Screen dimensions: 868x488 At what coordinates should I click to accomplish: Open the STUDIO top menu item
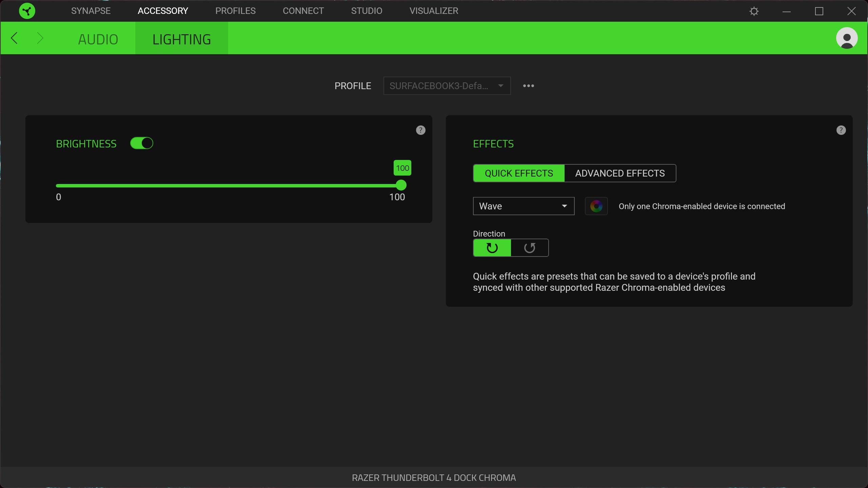(x=367, y=11)
